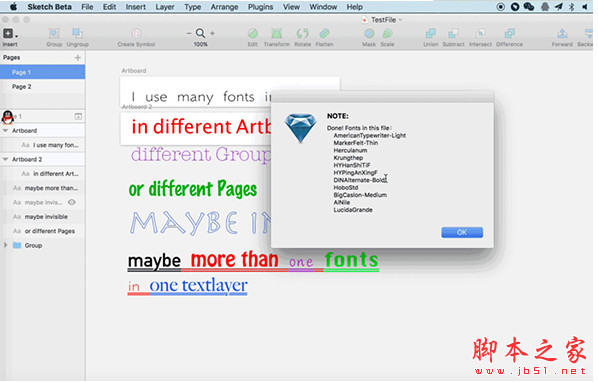The height and width of the screenshot is (382, 598).
Task: Select Page 1 in pages list
Action: tap(42, 72)
